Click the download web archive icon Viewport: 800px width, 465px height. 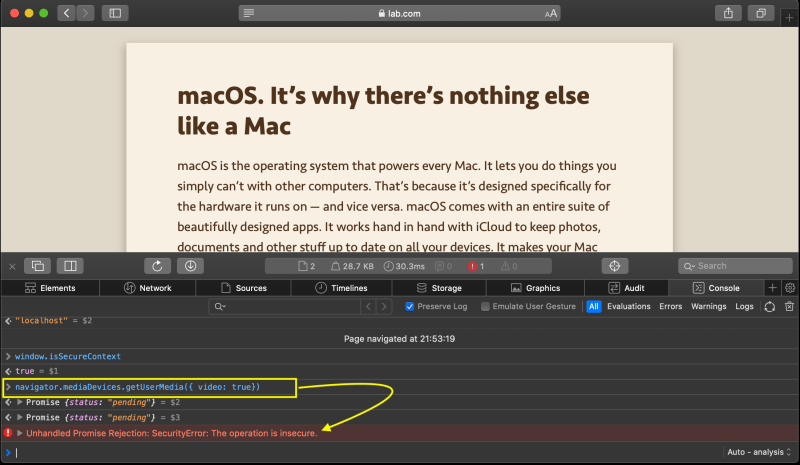click(x=190, y=266)
